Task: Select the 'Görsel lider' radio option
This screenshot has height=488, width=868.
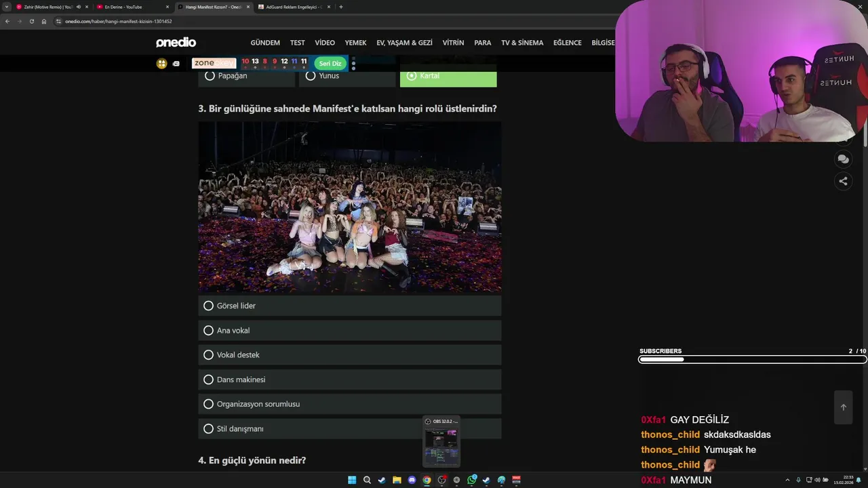Action: [x=350, y=306]
